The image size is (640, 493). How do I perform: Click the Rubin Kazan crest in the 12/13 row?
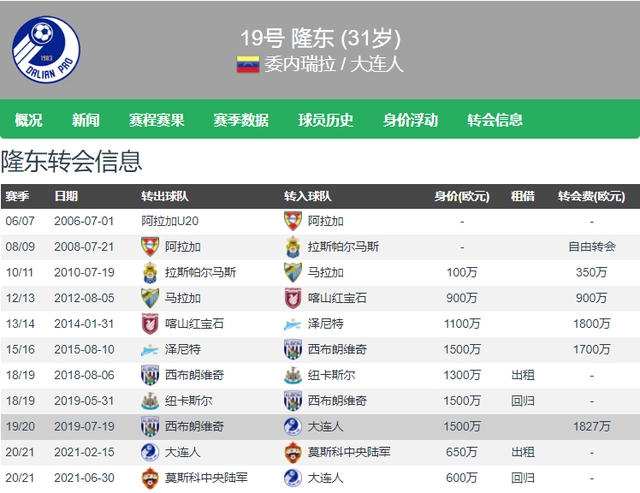(x=293, y=298)
